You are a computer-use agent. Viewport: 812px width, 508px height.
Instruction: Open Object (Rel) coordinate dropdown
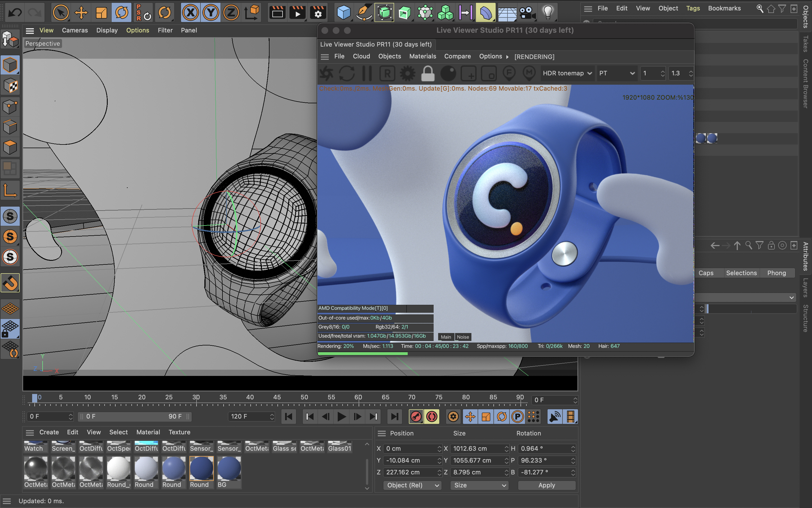tap(412, 485)
